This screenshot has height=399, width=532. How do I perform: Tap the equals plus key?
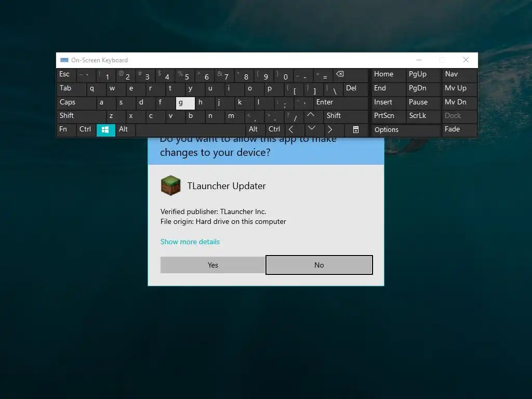(x=323, y=75)
